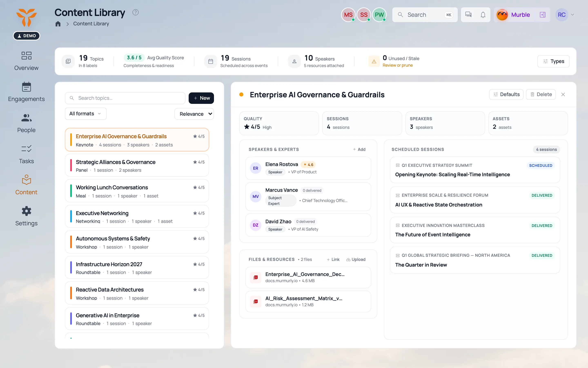This screenshot has width=588, height=368.
Task: Open the People sidebar section
Action: click(26, 123)
